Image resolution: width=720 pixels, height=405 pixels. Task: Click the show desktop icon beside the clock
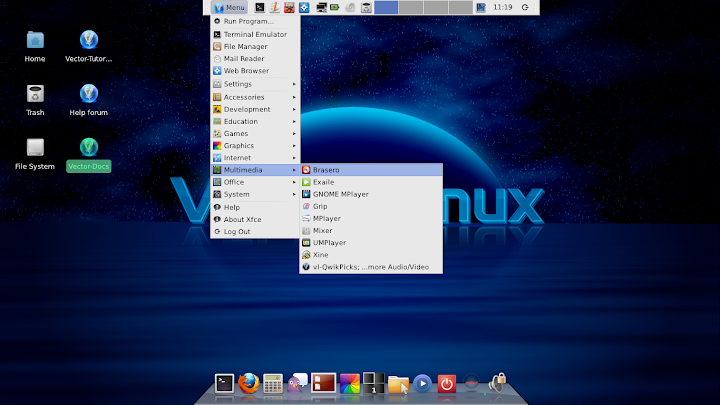tap(481, 7)
